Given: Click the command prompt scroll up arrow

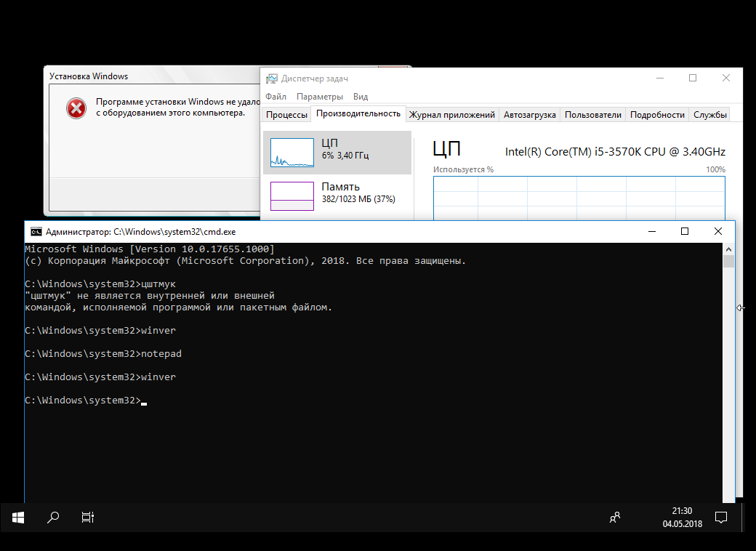Looking at the screenshot, I should (728, 249).
